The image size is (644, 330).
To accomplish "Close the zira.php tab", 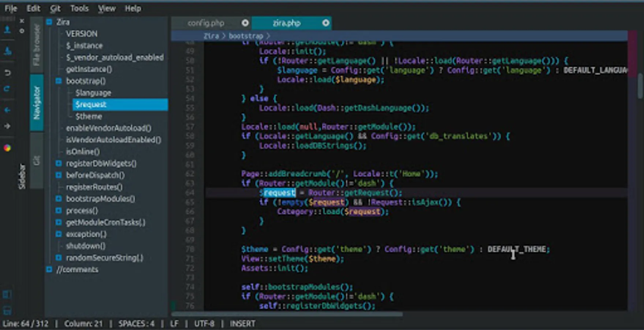I will [x=325, y=23].
